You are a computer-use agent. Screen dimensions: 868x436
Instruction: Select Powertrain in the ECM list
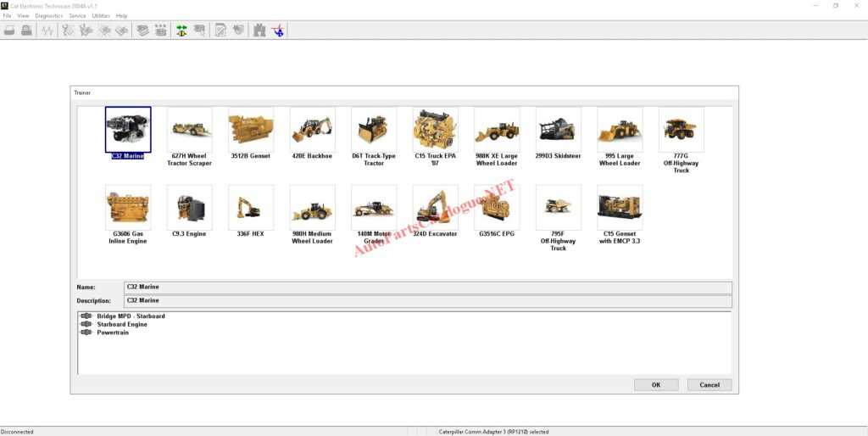[x=113, y=333]
